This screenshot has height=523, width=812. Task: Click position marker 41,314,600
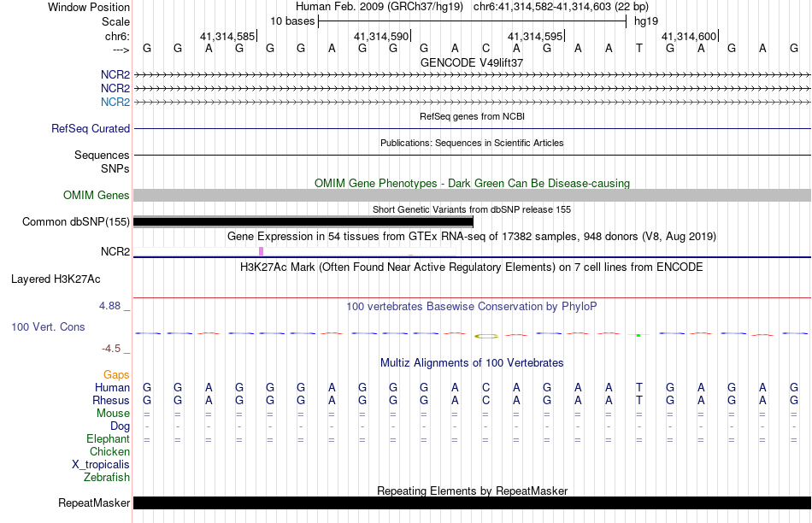[x=689, y=36]
